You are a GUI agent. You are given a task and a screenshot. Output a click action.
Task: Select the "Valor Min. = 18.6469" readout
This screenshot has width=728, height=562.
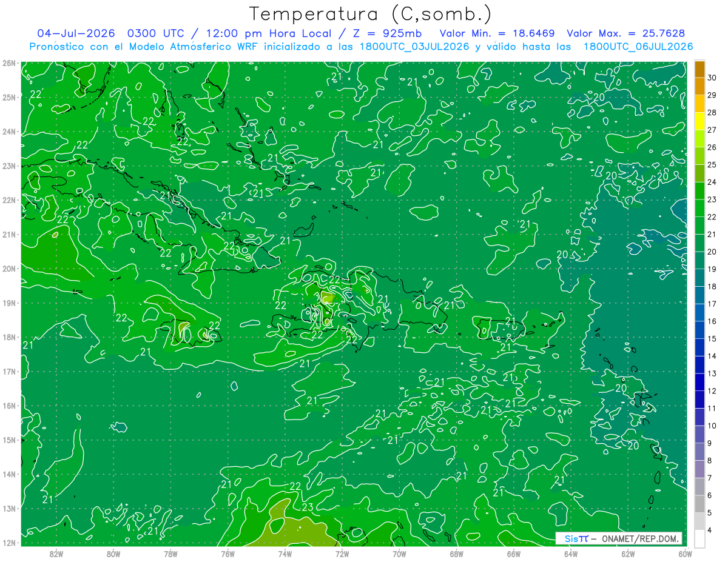click(497, 33)
